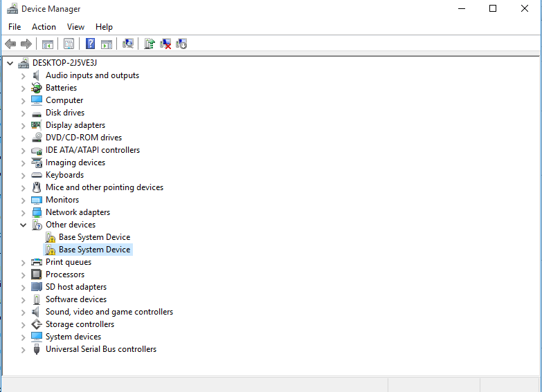
Task: Open the Help menu
Action: [104, 27]
